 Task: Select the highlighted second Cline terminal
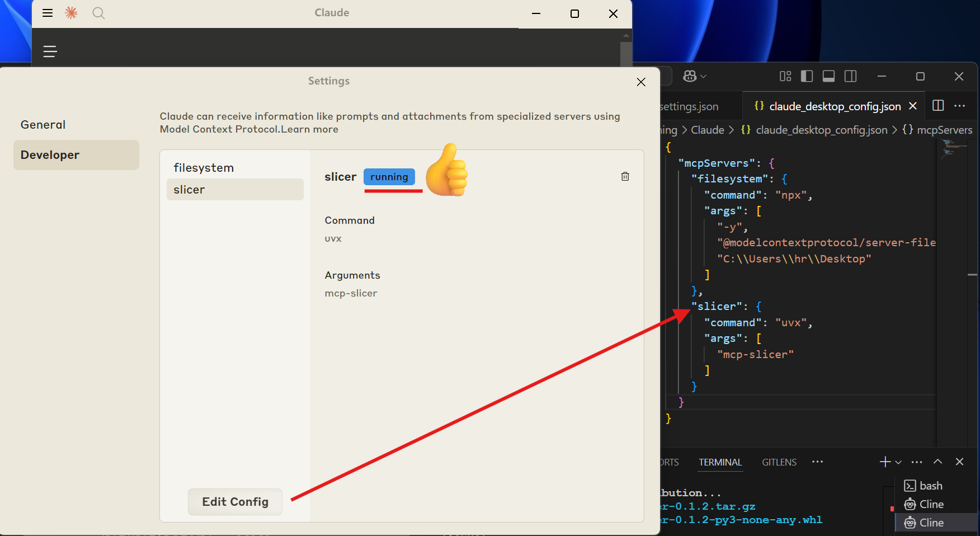(936, 523)
